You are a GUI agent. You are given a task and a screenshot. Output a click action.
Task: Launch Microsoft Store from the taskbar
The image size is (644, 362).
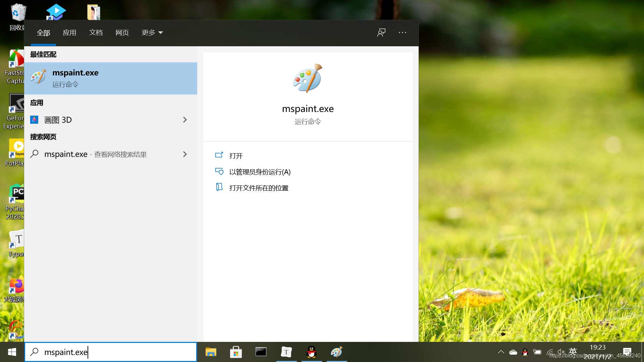[236, 352]
